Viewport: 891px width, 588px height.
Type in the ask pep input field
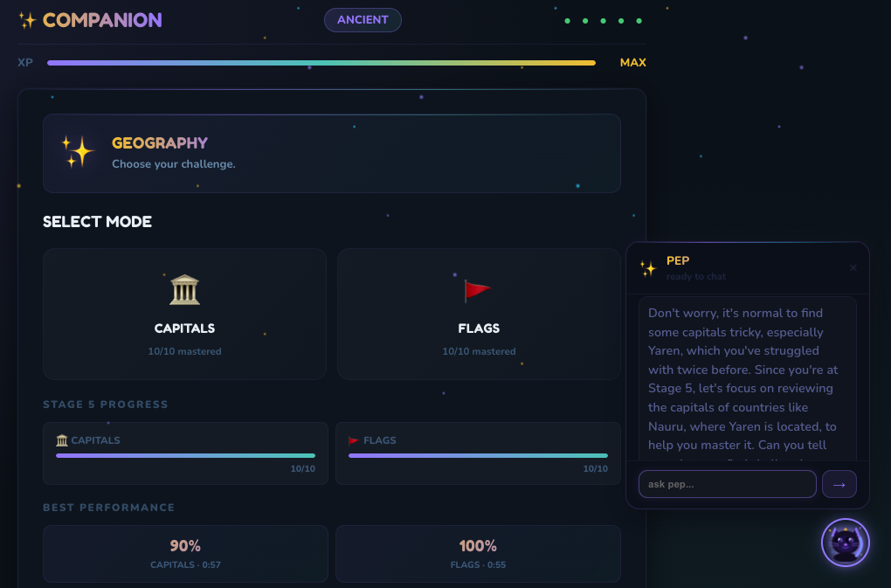point(727,484)
